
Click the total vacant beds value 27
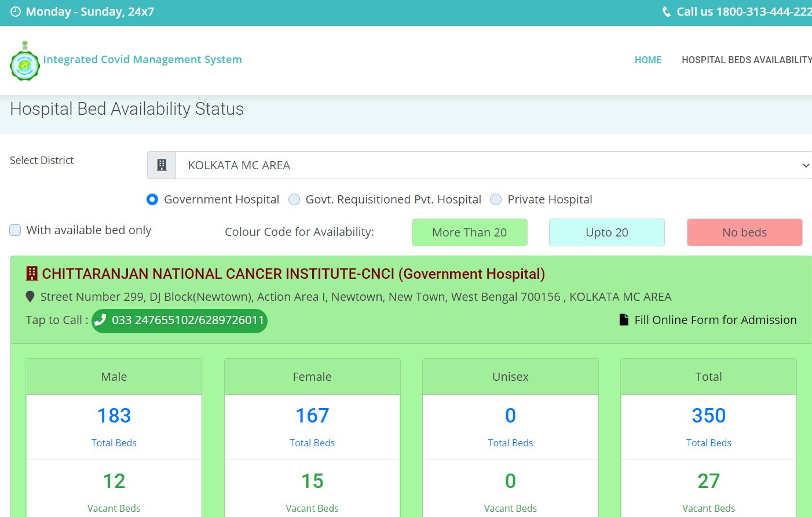(709, 481)
